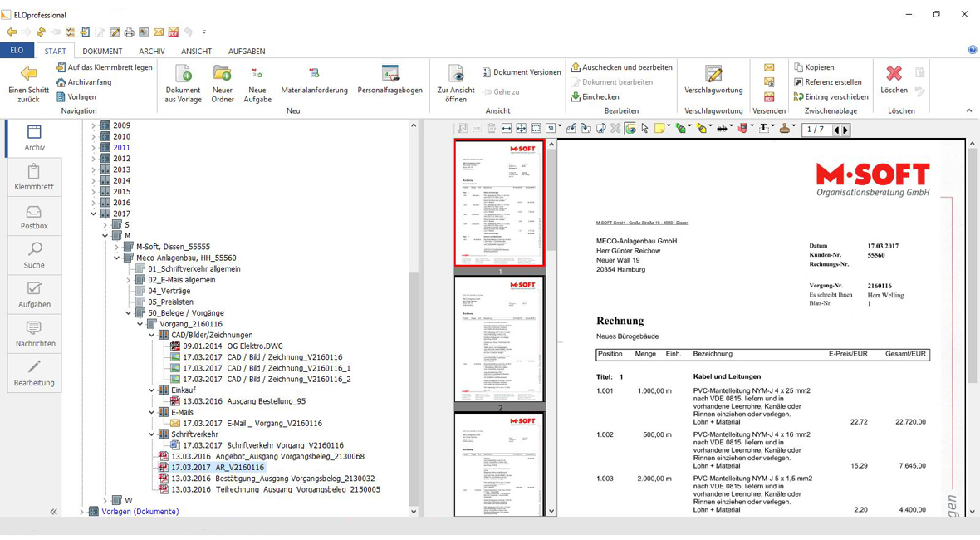Select the stamp tool in viewer toolbar

[x=783, y=129]
